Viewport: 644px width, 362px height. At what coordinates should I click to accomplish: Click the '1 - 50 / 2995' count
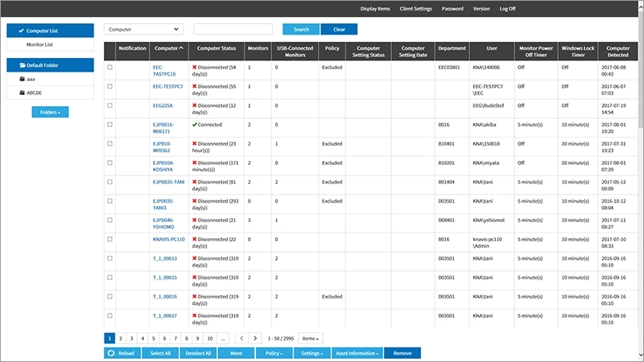point(281,338)
